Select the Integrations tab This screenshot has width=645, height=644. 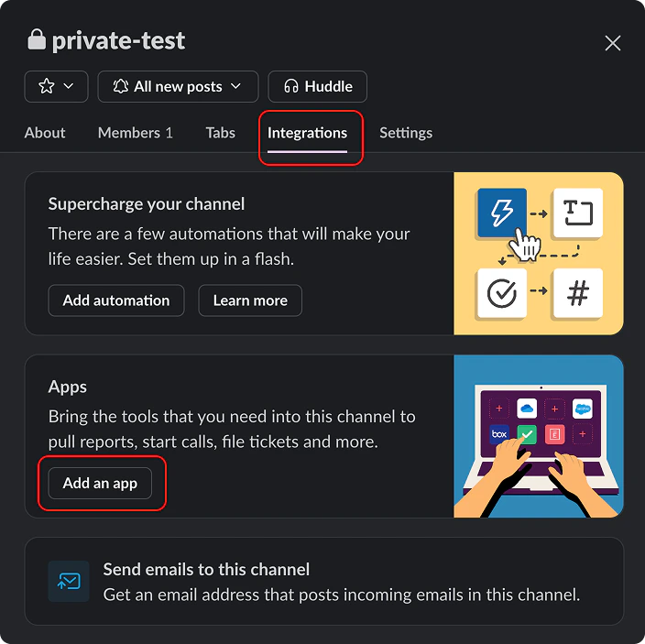point(307,133)
